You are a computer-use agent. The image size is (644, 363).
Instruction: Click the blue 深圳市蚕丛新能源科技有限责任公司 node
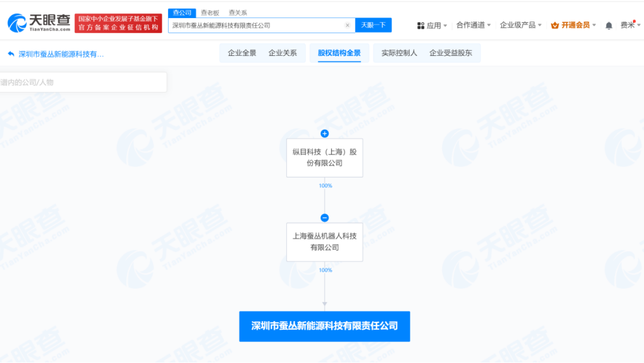point(325,326)
